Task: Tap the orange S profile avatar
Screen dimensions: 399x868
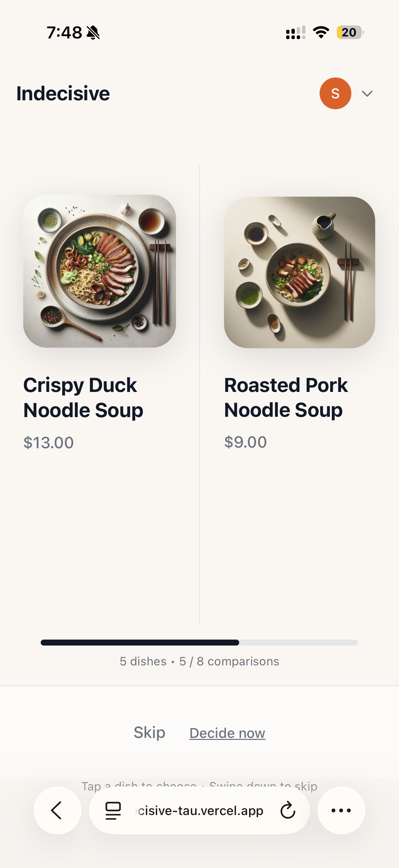Action: 335,93
